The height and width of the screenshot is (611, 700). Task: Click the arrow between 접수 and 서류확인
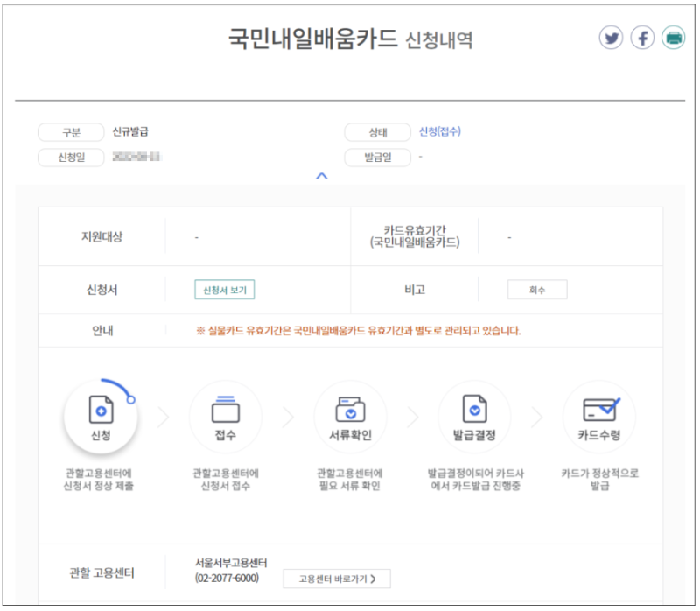pos(289,418)
